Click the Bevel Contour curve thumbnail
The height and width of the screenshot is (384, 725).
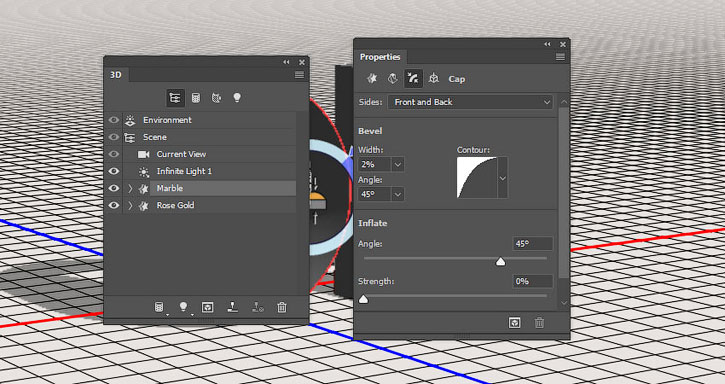[x=477, y=178]
